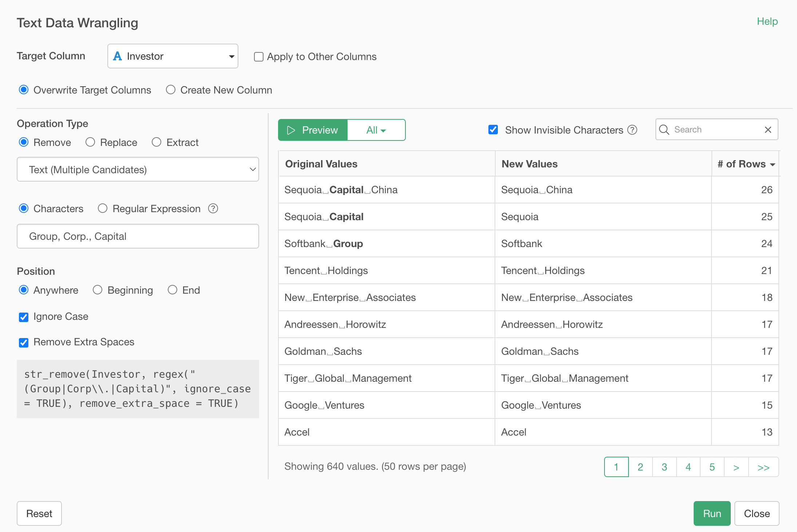This screenshot has width=797, height=532.
Task: Click the green Run button
Action: (711, 513)
